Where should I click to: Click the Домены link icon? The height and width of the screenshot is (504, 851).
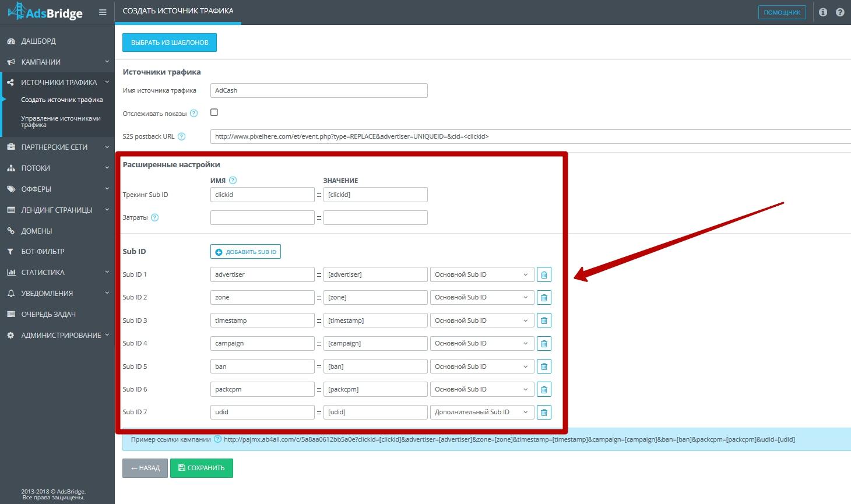pos(11,231)
